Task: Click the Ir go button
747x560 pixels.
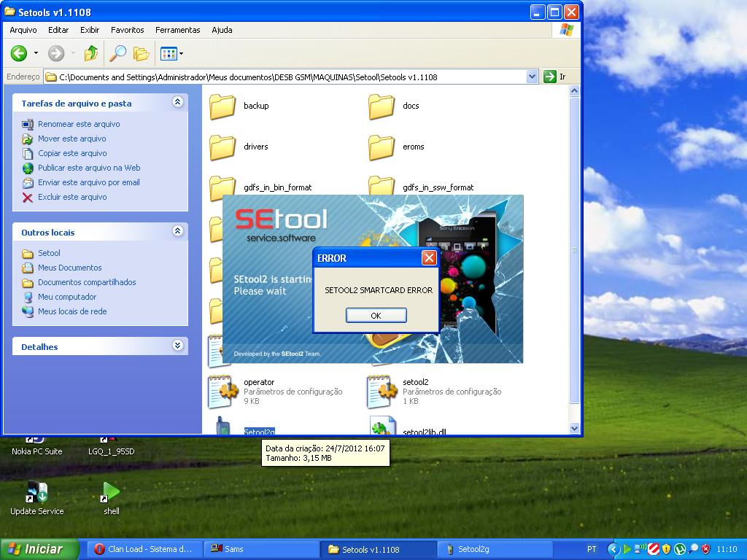Action: coord(555,77)
